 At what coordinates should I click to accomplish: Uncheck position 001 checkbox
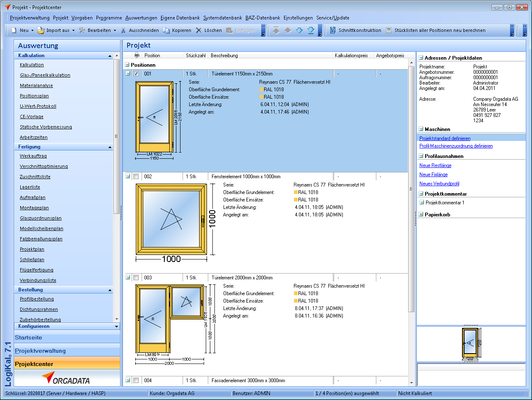point(136,74)
